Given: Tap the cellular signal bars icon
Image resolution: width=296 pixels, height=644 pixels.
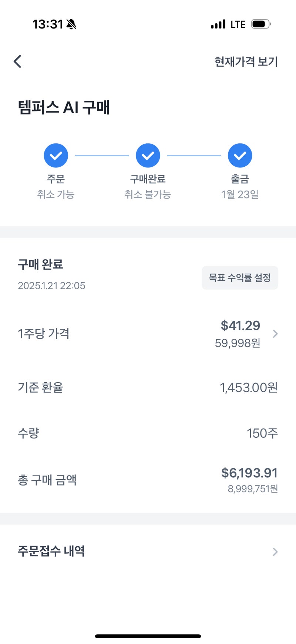Looking at the screenshot, I should (x=218, y=24).
